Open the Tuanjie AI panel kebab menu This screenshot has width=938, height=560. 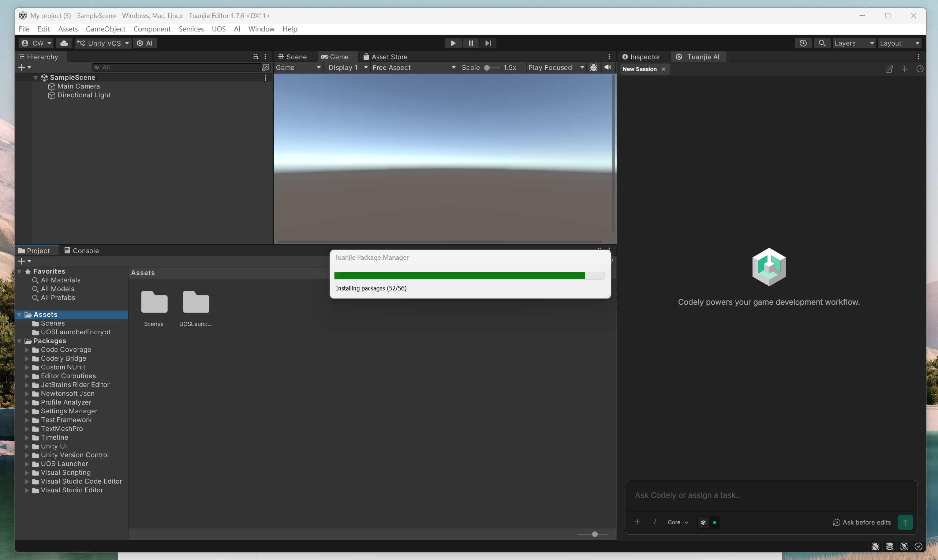[x=918, y=57]
